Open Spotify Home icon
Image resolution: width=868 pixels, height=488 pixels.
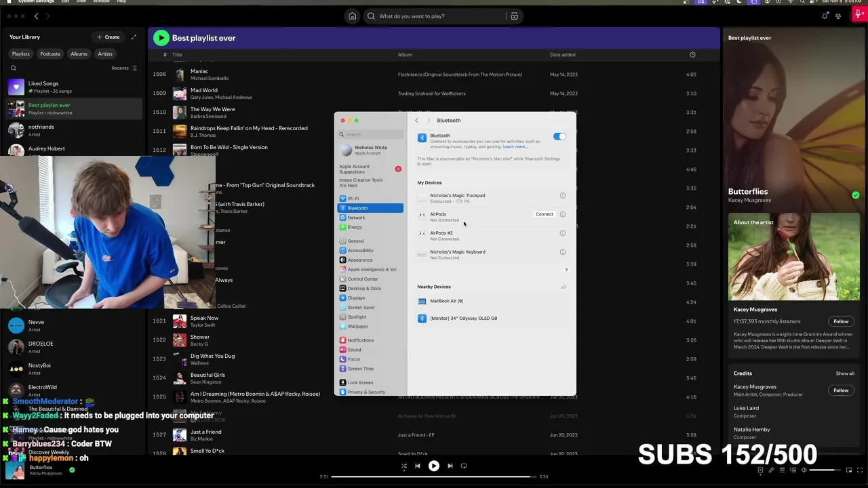tap(352, 16)
